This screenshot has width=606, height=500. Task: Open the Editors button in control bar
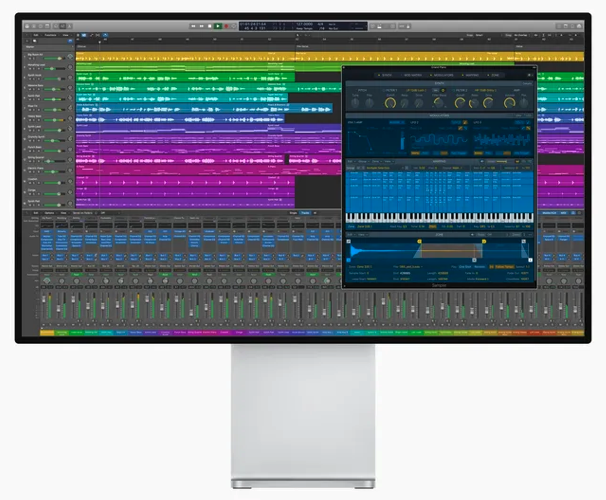click(x=70, y=26)
